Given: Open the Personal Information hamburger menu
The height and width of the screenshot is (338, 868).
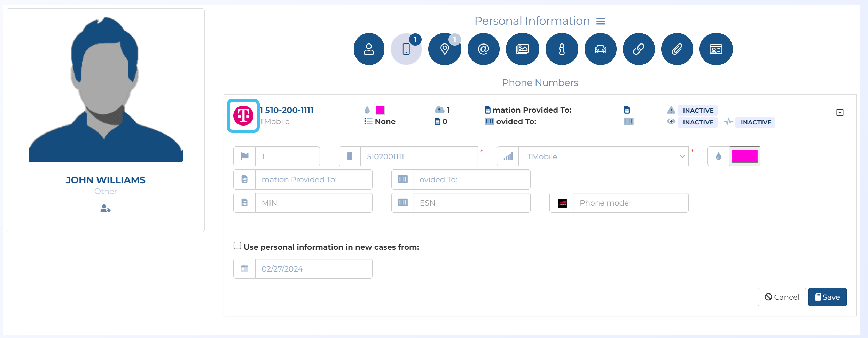Looking at the screenshot, I should [x=601, y=21].
